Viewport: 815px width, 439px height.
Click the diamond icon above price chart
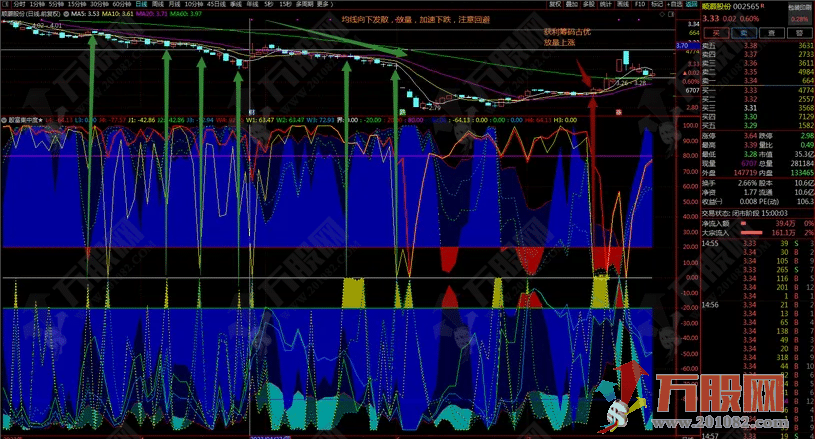pos(663,14)
